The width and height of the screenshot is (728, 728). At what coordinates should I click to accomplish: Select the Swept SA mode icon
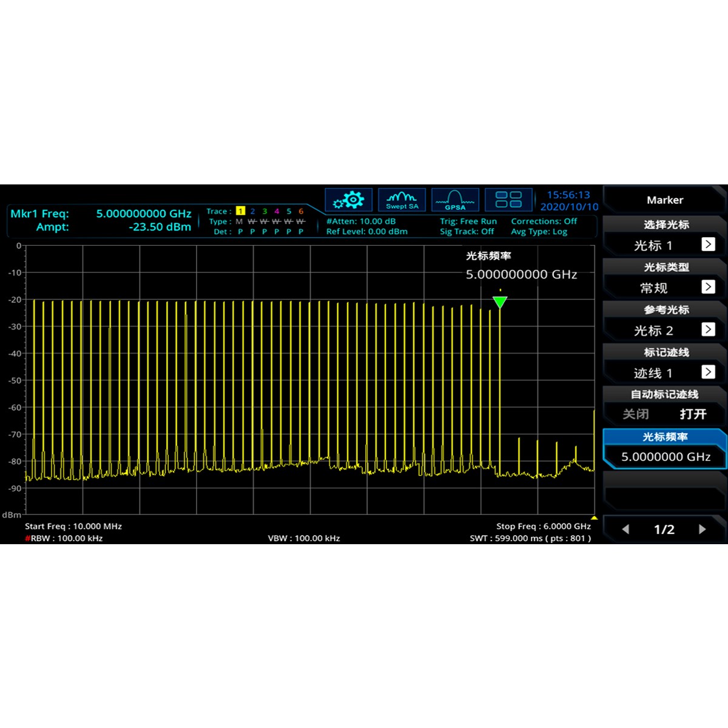pos(402,200)
